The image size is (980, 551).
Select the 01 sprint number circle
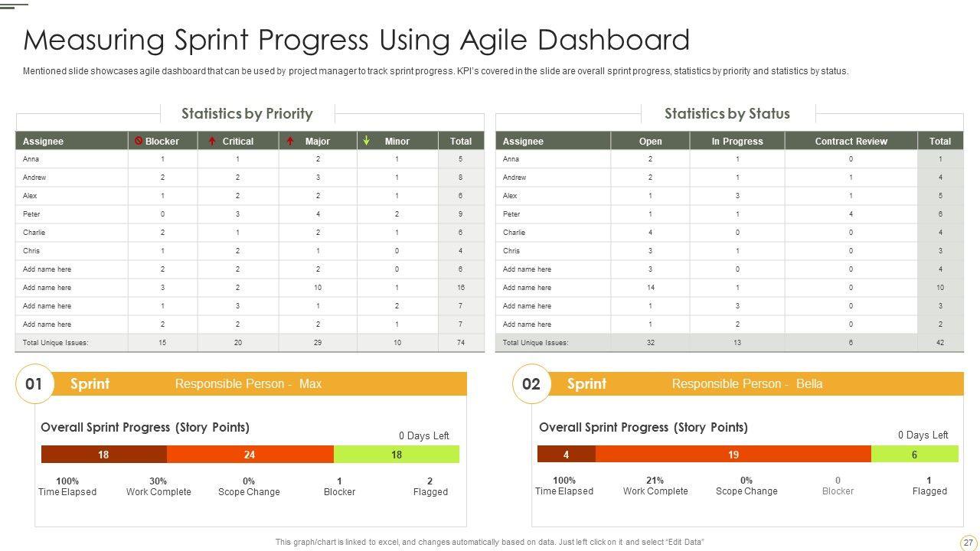[x=34, y=384]
